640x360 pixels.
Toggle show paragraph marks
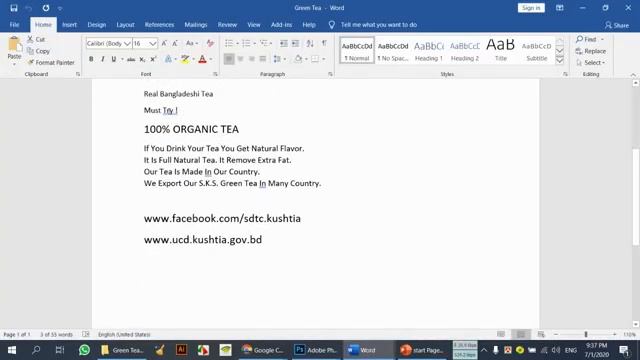click(x=324, y=43)
